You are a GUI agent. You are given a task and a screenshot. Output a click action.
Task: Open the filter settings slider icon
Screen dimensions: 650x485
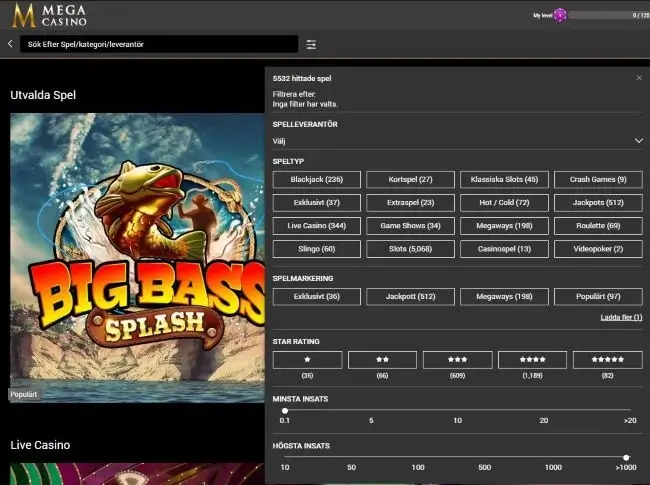[311, 44]
